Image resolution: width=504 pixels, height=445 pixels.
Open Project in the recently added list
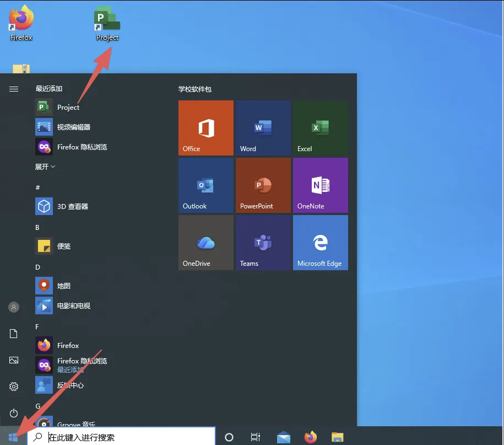pos(96,107)
